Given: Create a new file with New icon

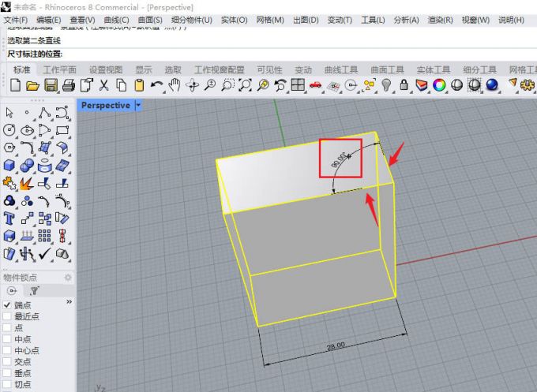Looking at the screenshot, I should [15, 85].
